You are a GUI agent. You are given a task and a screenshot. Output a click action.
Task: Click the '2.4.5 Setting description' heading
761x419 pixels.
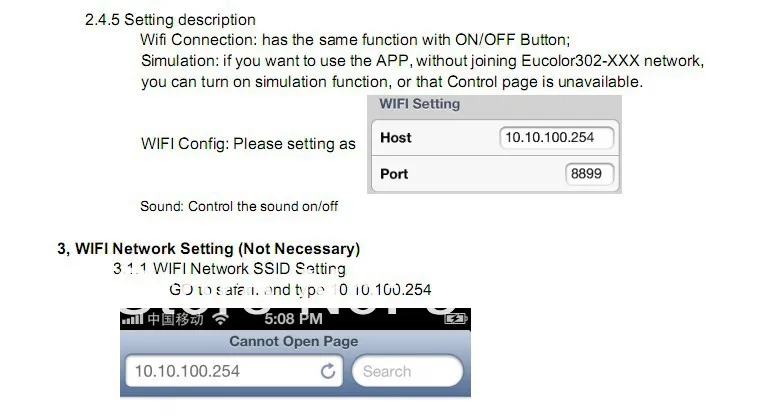170,20
